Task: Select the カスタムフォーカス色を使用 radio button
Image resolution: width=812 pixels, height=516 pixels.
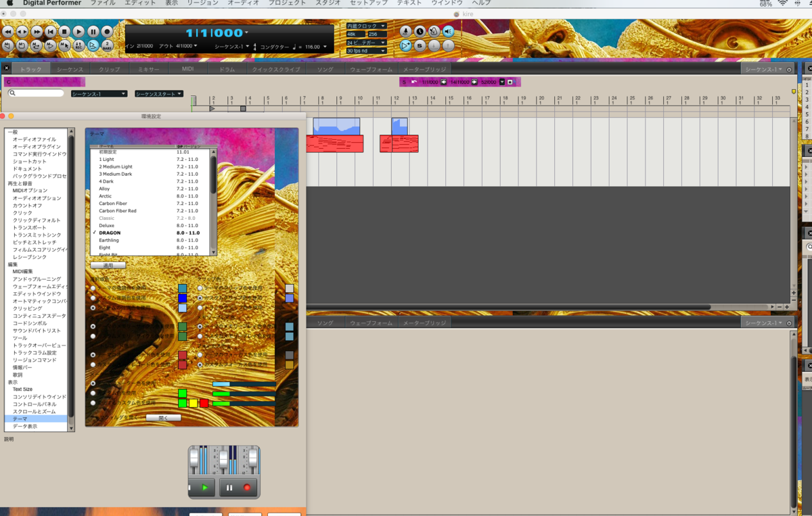Action: [x=200, y=365]
